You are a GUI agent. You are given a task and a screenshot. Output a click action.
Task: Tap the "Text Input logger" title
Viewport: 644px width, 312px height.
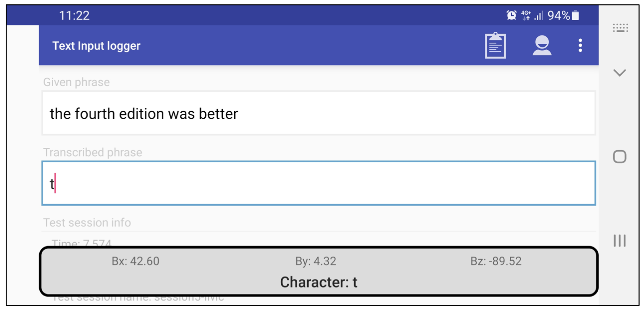tap(96, 46)
